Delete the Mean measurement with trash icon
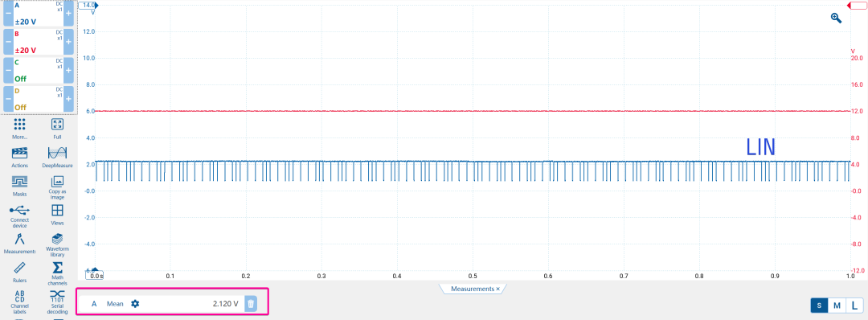Screen dimensions: 868x320 coord(251,303)
